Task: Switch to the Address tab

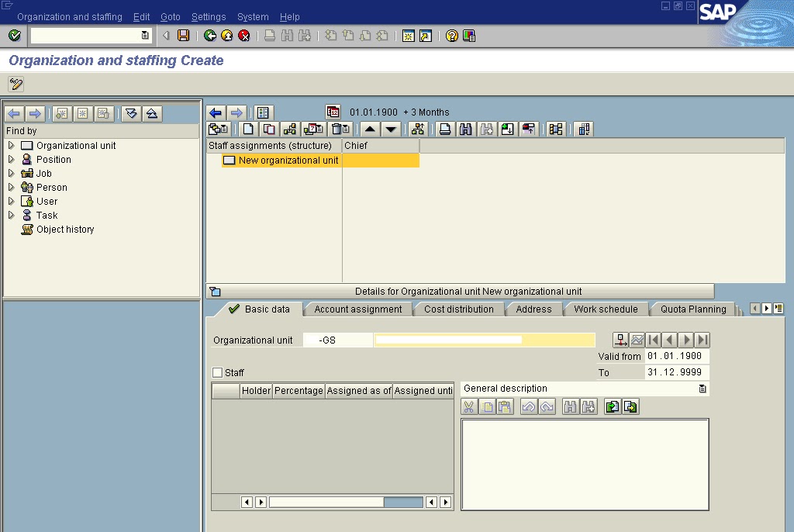Action: 533,309
